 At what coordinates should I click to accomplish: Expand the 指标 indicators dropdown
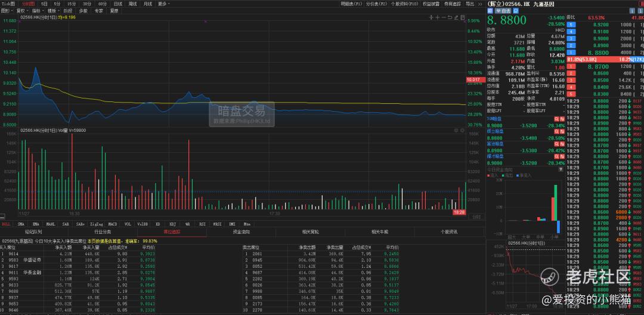pos(38,10)
